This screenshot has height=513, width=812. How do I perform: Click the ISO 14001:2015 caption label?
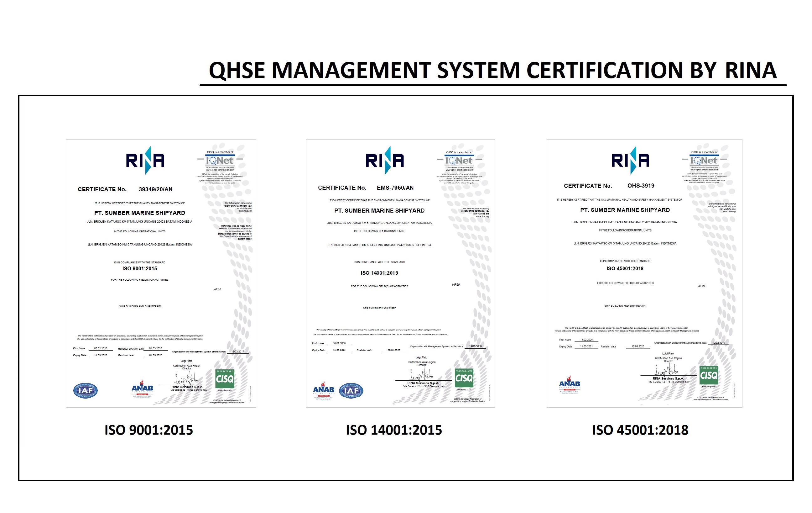pos(394,430)
